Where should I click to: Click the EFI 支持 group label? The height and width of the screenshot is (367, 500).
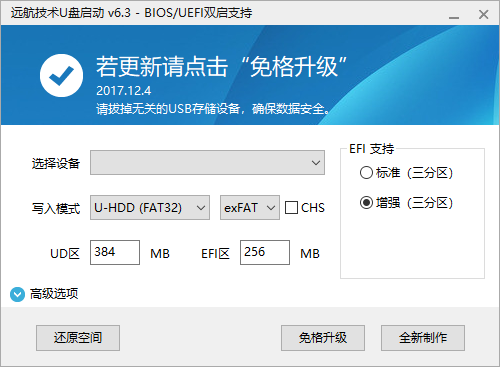[372, 149]
